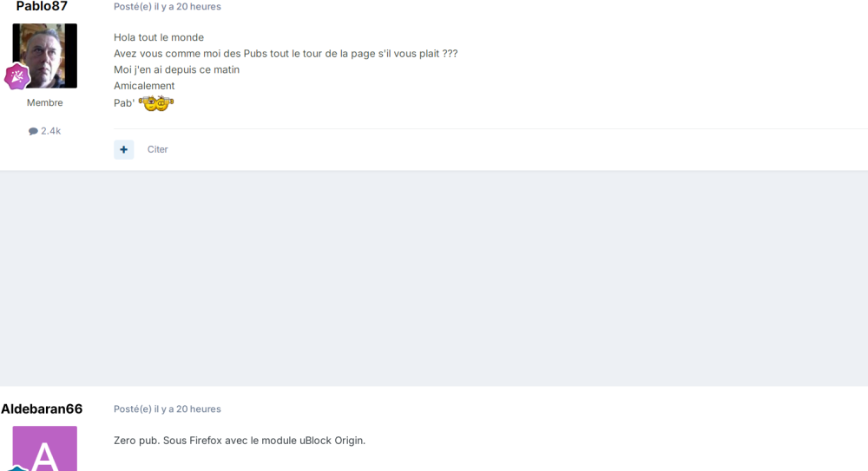Click the 'Zero pub. Sous Firefox' reply text
868x471 pixels.
point(240,440)
